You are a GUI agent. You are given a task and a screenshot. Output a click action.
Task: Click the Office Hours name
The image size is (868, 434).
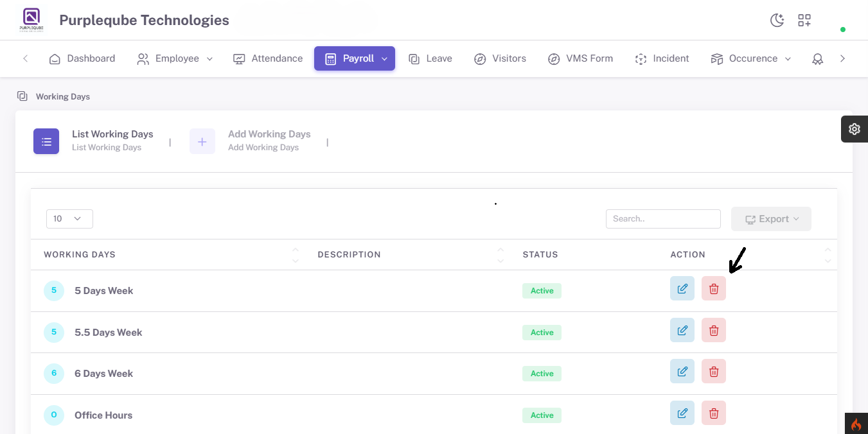103,415
